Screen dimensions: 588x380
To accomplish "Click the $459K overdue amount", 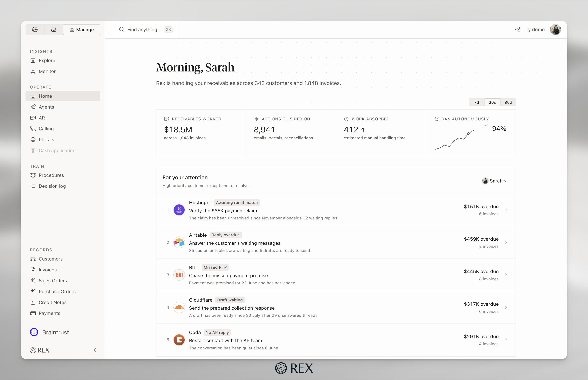I will click(481, 239).
